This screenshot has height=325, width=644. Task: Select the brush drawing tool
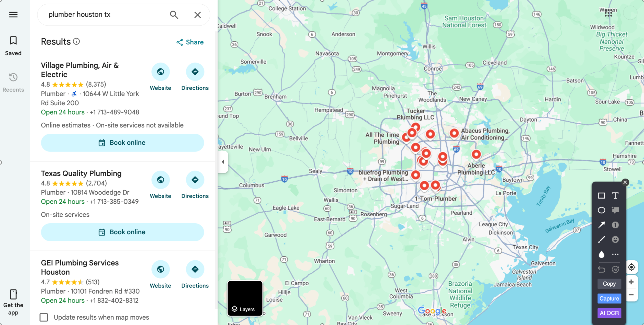click(x=602, y=239)
